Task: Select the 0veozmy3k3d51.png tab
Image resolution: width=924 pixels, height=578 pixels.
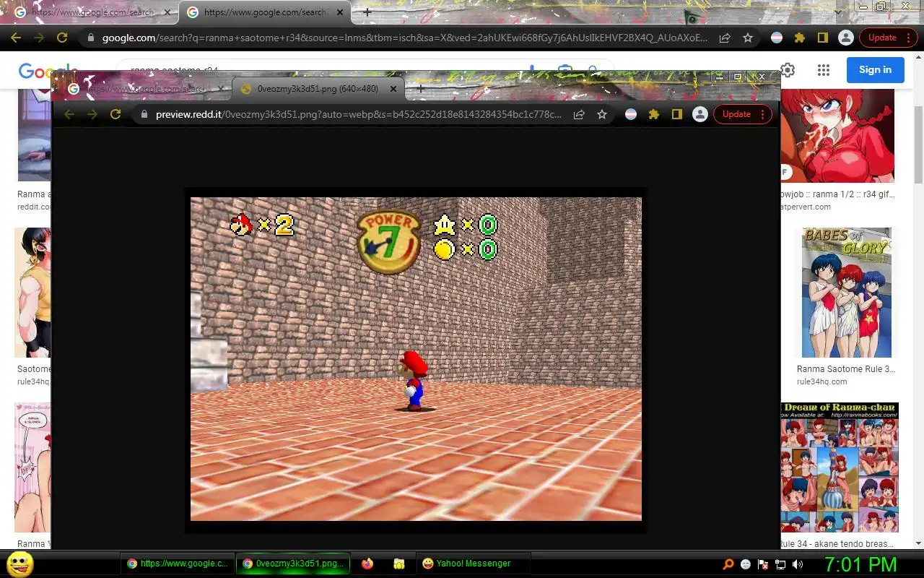Action: pyautogui.click(x=318, y=89)
